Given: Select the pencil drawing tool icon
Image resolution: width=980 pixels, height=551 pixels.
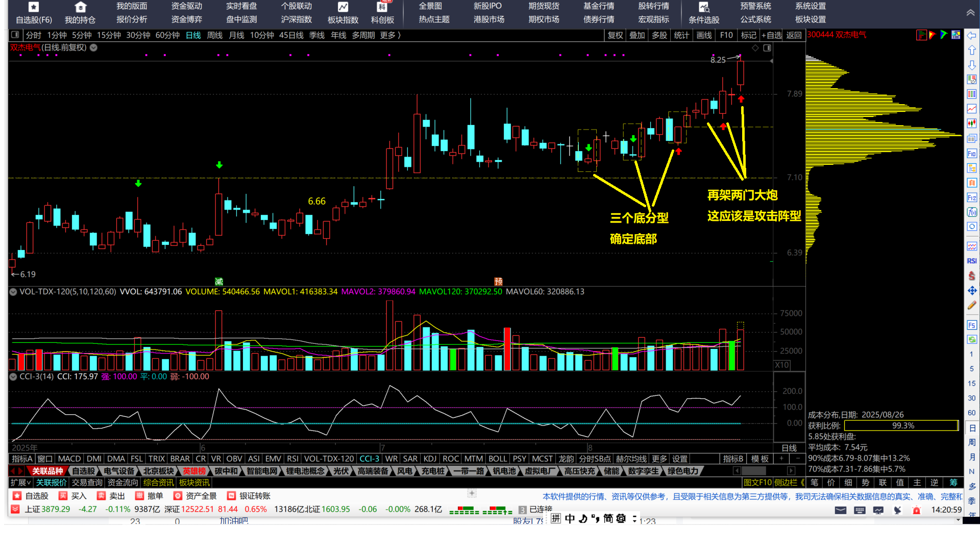Looking at the screenshot, I should [x=971, y=305].
